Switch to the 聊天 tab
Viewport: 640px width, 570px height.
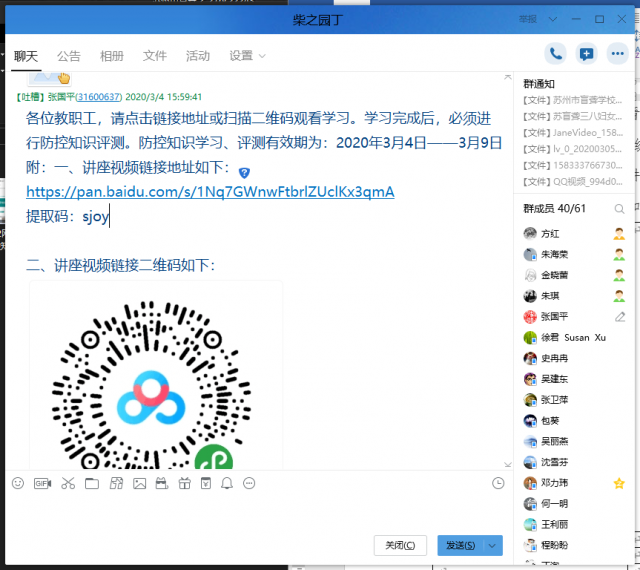coord(26,56)
